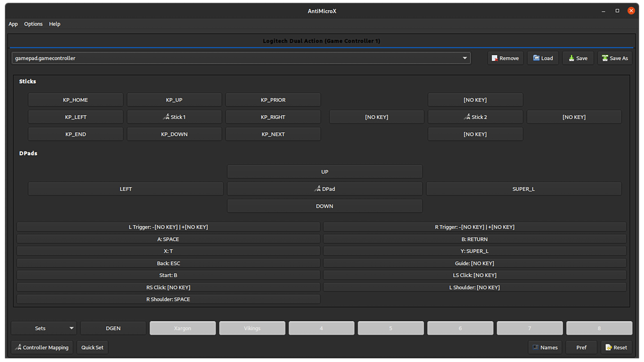Select the Logitech Dual Action controller tab
This screenshot has width=644, height=362.
tap(321, 41)
